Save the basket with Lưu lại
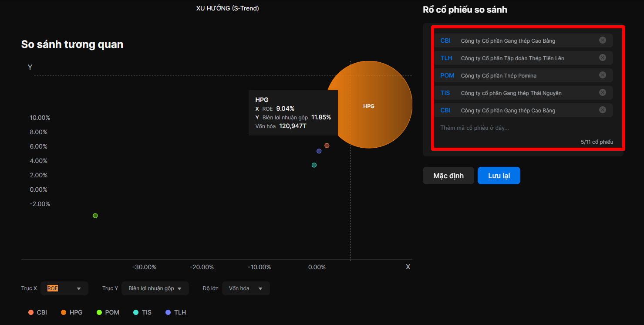This screenshot has height=325, width=644. pyautogui.click(x=499, y=176)
